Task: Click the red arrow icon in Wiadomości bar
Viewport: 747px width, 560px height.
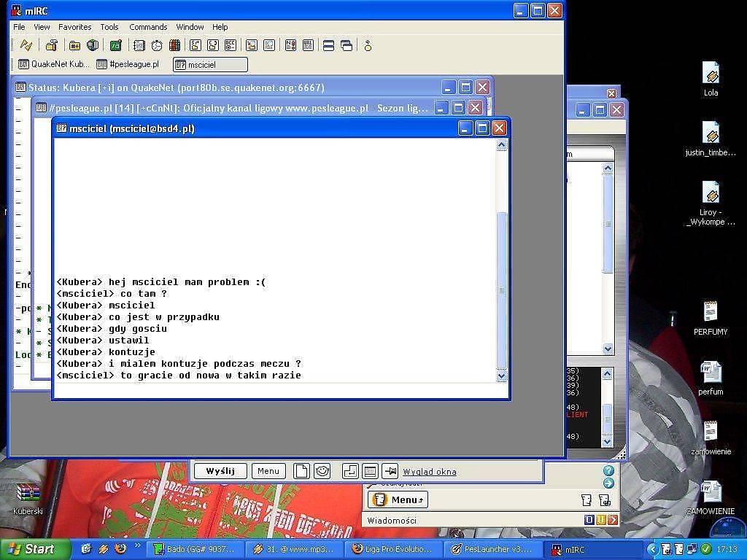Action: [613, 520]
